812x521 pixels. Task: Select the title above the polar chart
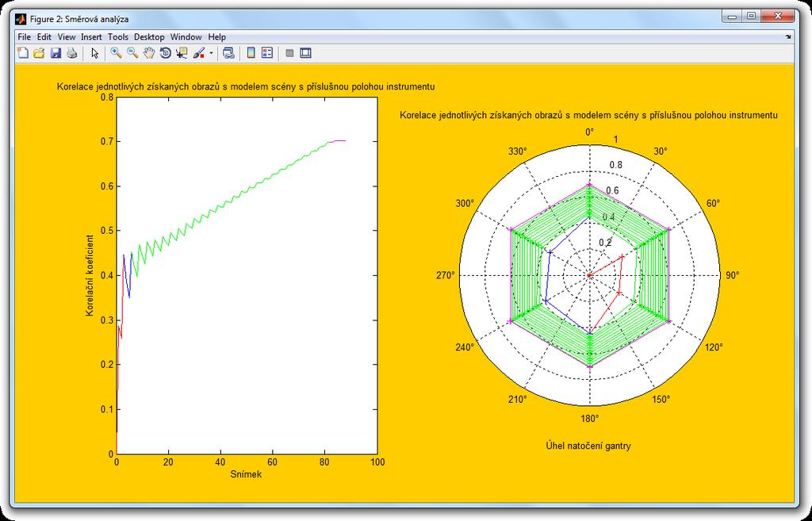(589, 115)
